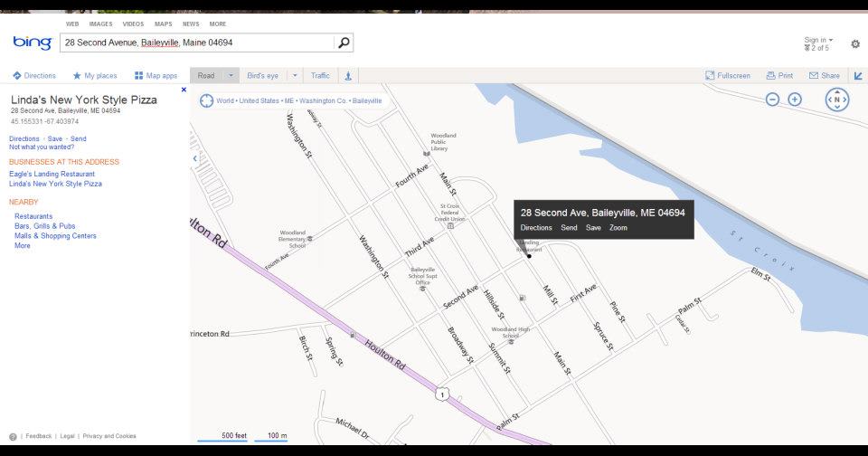This screenshot has width=868, height=456.
Task: Open the VIDEOS tab
Action: pyautogui.click(x=133, y=24)
